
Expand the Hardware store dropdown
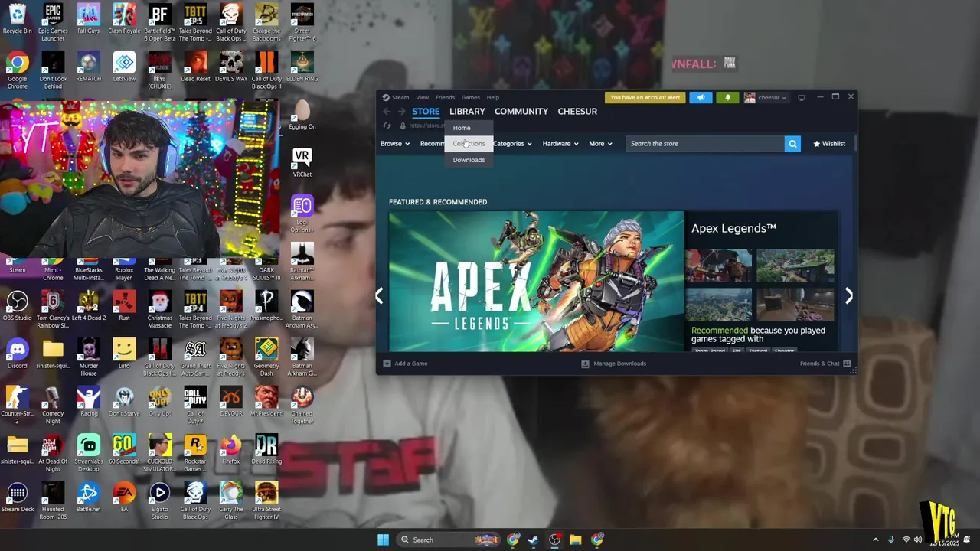560,144
